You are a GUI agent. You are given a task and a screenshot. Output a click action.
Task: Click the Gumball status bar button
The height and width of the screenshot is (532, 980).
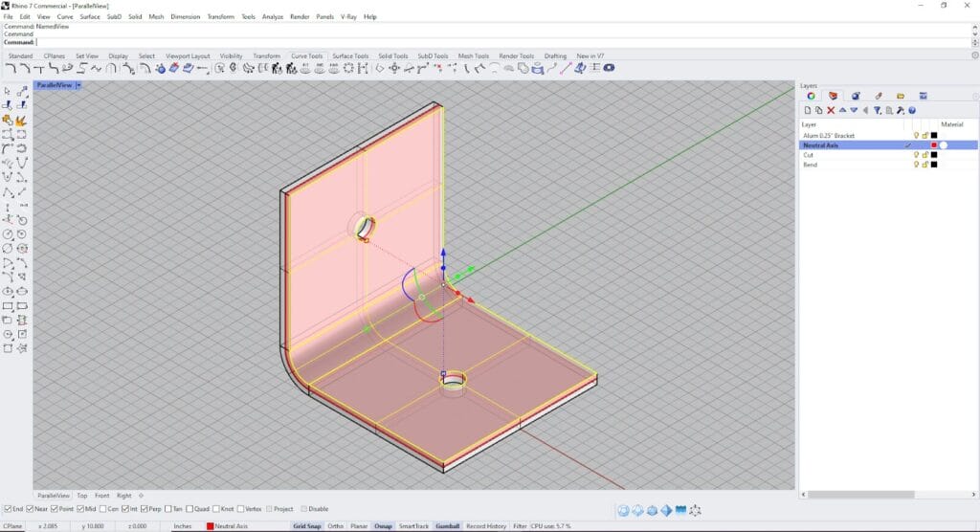tap(447, 526)
